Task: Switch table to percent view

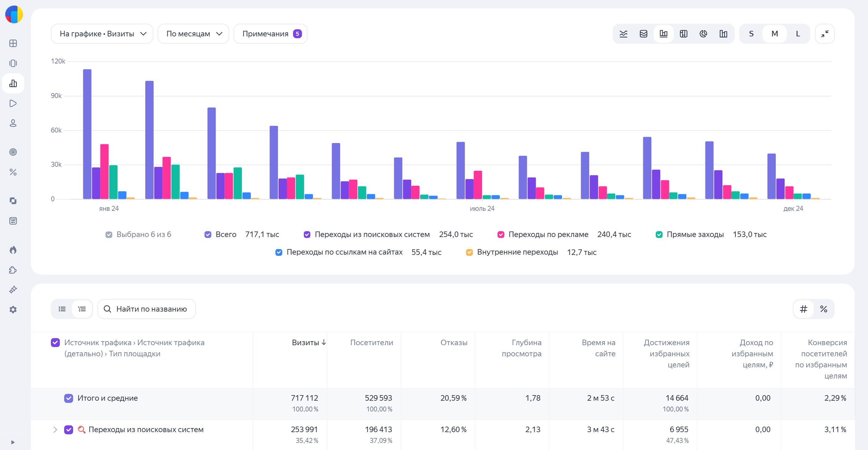Action: [x=824, y=309]
